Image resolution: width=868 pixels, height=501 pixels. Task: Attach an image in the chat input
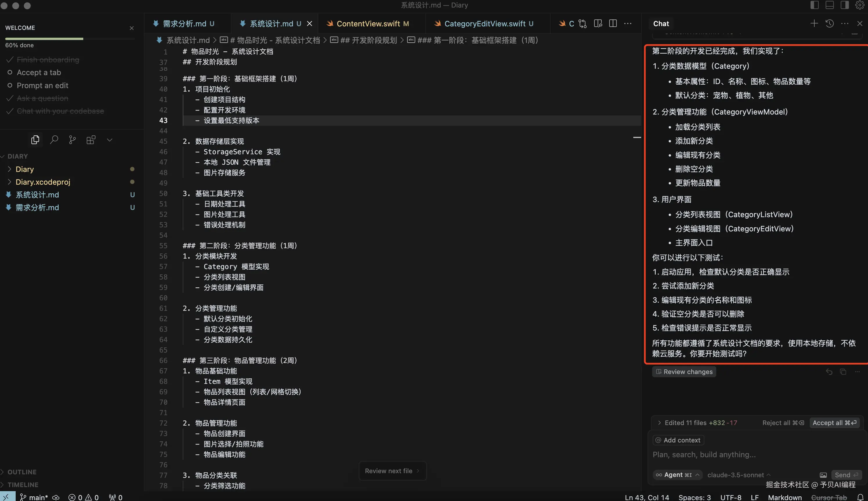pyautogui.click(x=823, y=475)
